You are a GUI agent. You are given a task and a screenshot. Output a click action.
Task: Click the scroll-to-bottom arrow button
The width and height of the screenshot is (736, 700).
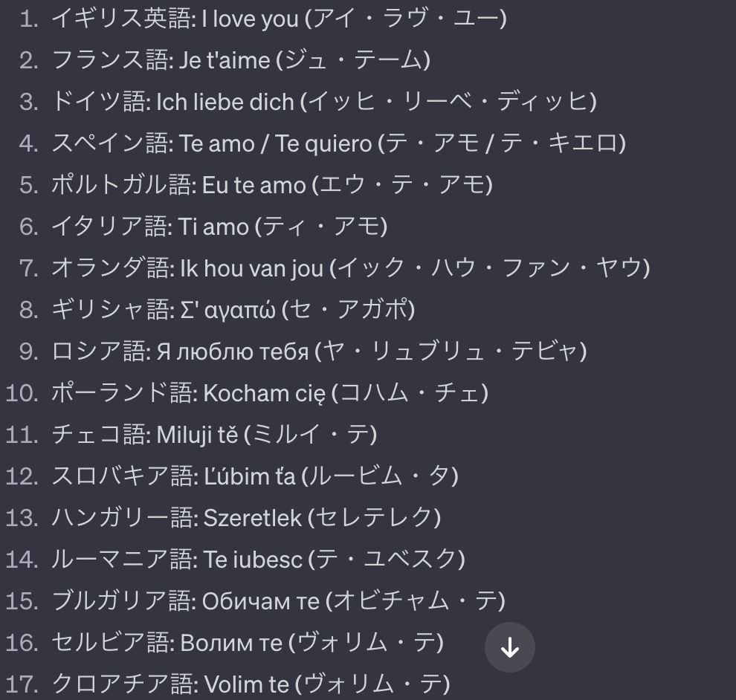coord(510,647)
